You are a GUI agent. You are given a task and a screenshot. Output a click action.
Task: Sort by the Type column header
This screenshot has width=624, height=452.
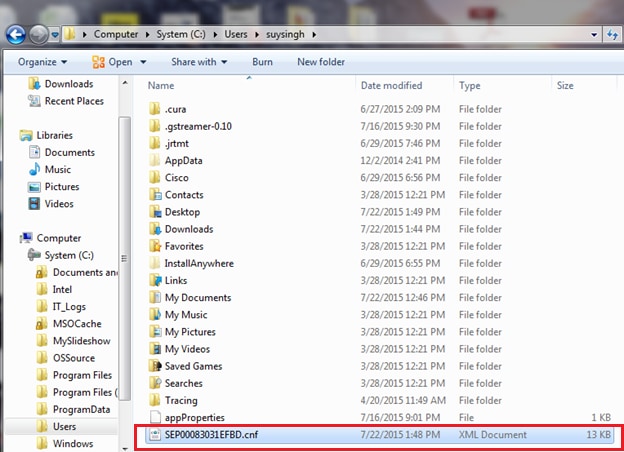[470, 86]
